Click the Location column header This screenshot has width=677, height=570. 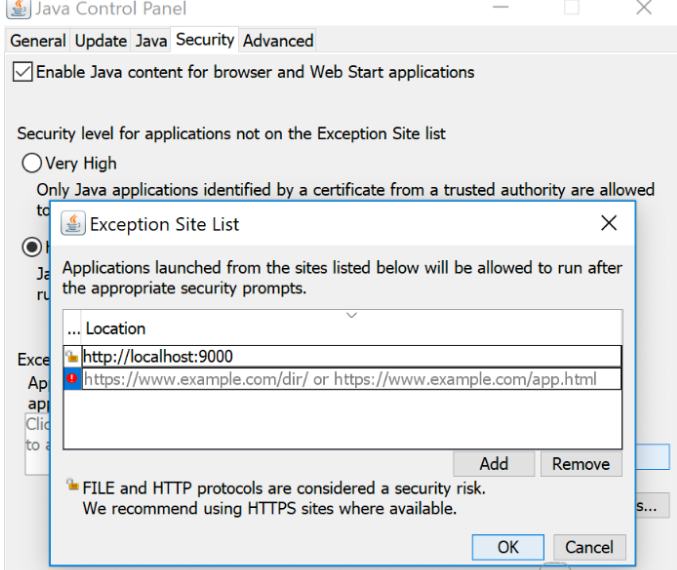coord(351,328)
